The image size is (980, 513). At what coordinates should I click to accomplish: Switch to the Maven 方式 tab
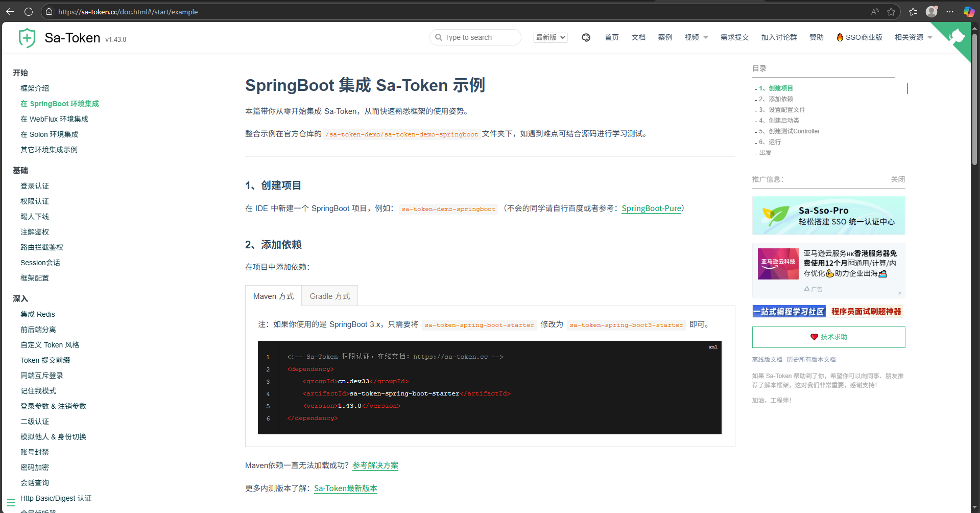tap(273, 296)
